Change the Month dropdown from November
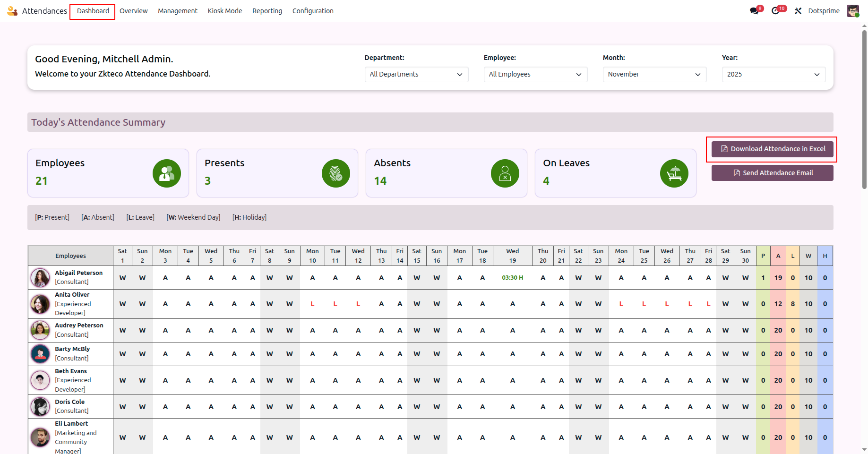868x454 pixels. pyautogui.click(x=654, y=75)
